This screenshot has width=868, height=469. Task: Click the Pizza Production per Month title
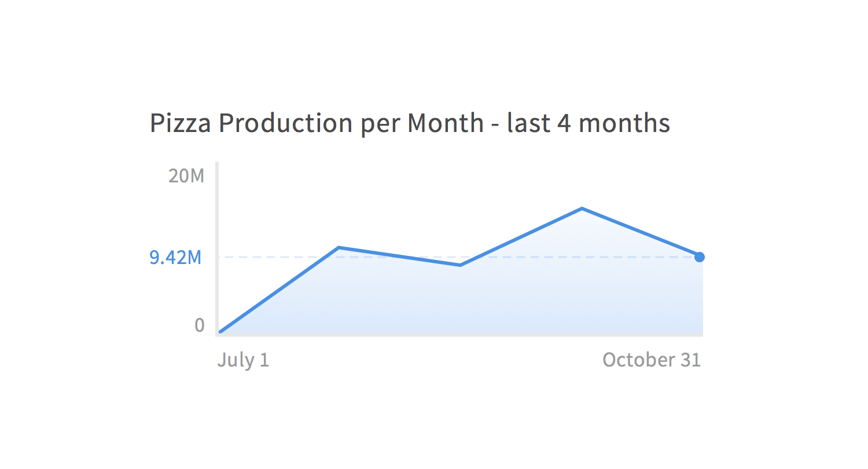[x=410, y=123]
